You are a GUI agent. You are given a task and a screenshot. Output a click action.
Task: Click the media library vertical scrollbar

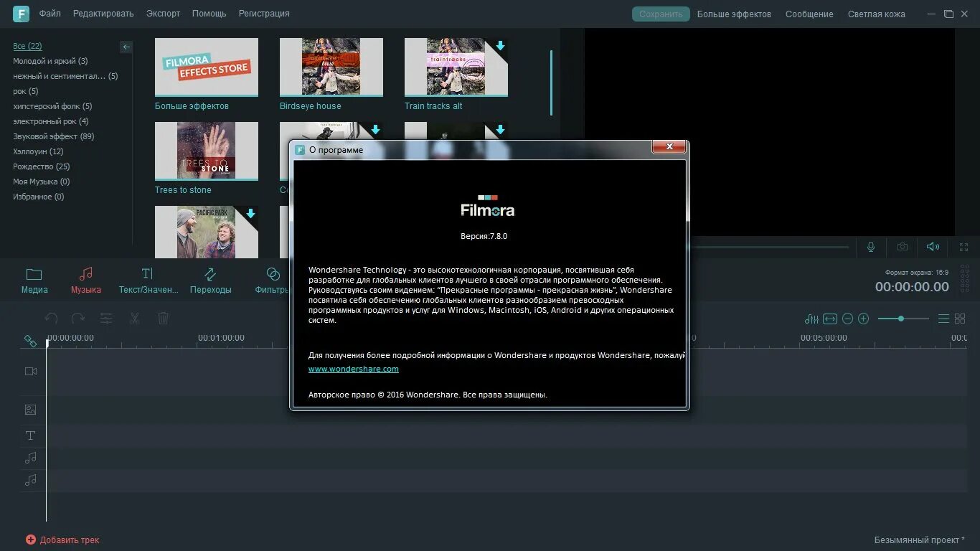(551, 83)
